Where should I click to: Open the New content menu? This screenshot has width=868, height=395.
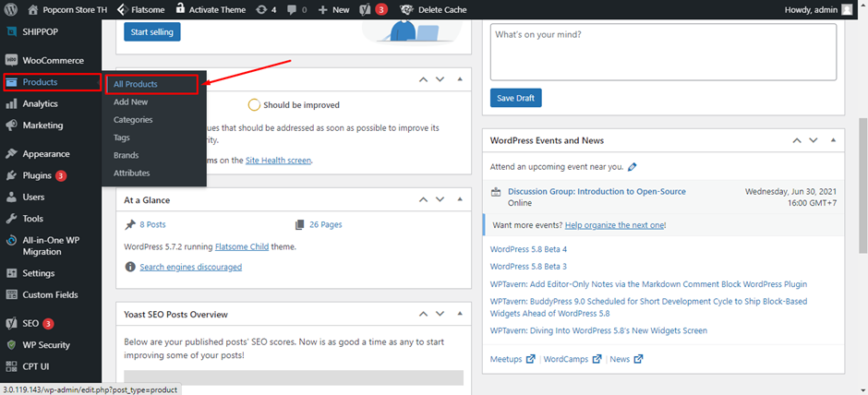pos(333,9)
